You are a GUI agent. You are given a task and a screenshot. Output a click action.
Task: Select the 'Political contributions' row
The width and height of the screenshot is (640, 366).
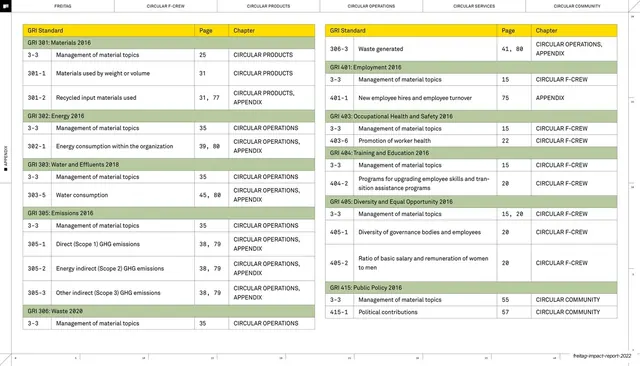(x=471, y=312)
